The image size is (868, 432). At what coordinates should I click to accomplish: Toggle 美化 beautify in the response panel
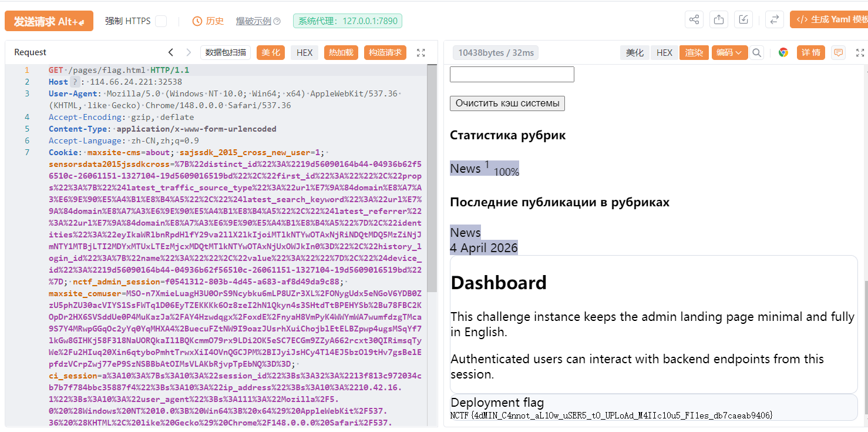(x=634, y=53)
